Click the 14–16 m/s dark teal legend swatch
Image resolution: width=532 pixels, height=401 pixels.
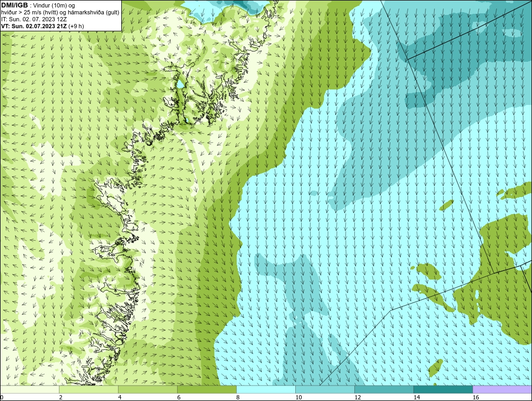pos(443,389)
